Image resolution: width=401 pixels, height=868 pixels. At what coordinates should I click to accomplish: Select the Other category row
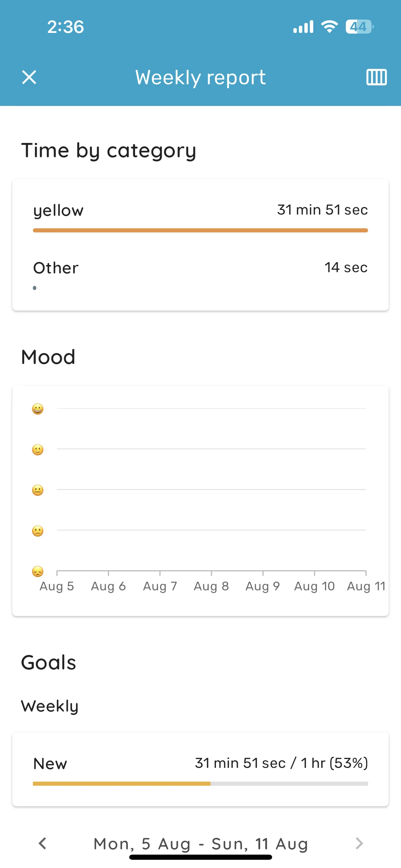coord(200,274)
